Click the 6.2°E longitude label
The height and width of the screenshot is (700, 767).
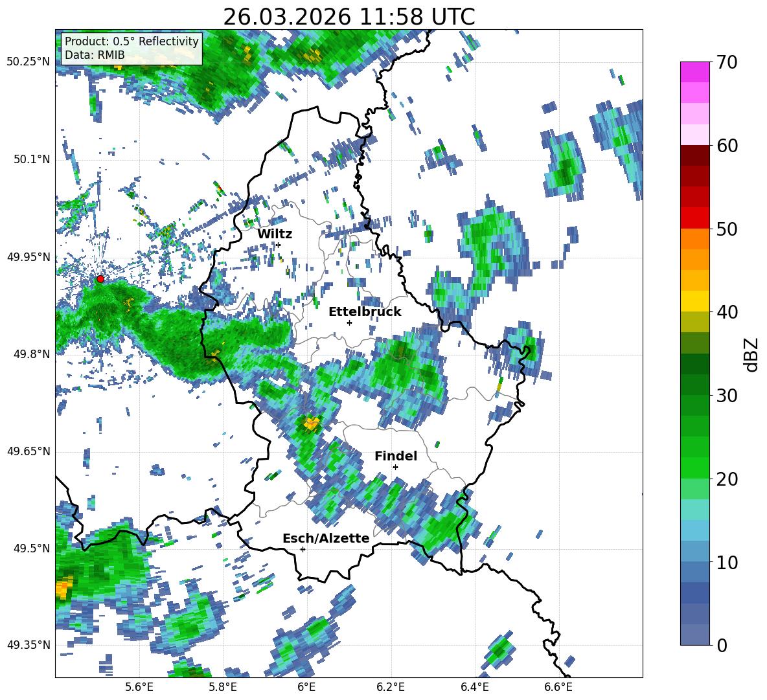click(x=391, y=687)
